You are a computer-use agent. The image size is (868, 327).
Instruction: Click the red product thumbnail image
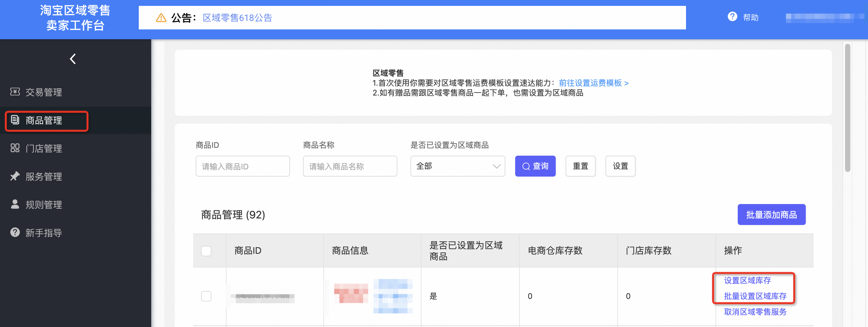[351, 293]
